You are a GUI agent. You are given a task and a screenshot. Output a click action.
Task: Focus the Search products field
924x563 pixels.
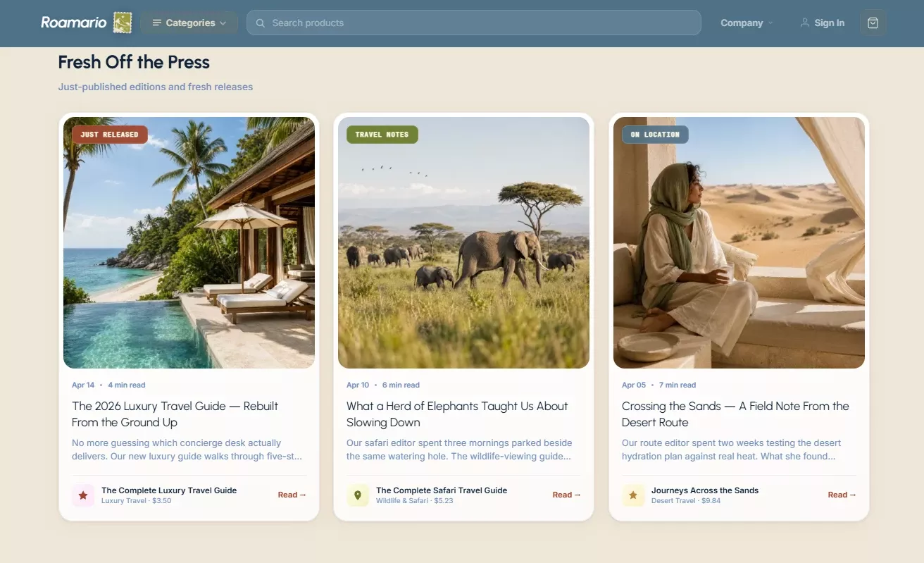pos(473,23)
